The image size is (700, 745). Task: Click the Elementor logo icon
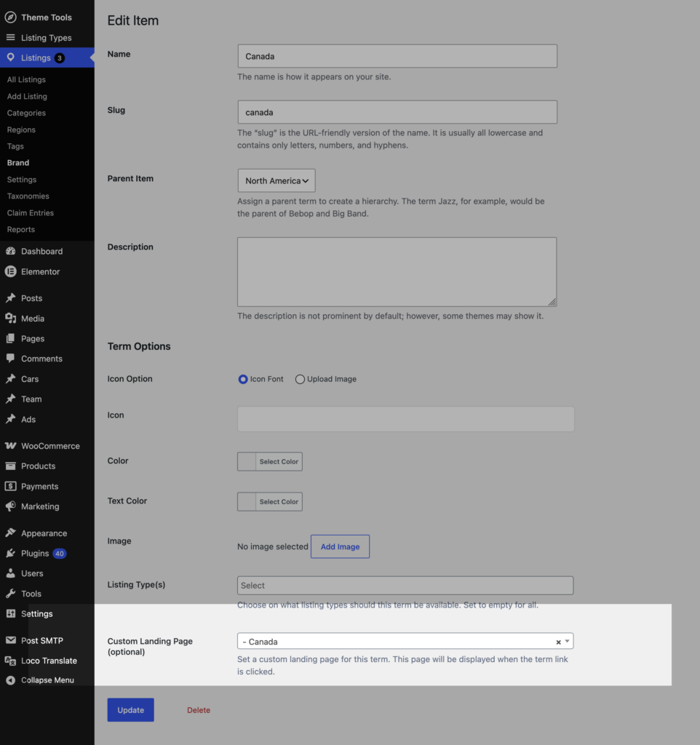click(10, 271)
